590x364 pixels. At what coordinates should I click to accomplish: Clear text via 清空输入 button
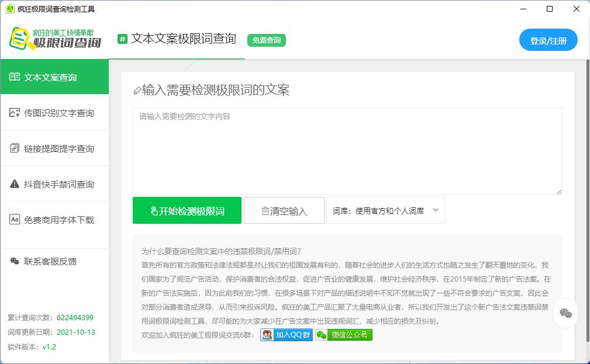coord(284,210)
